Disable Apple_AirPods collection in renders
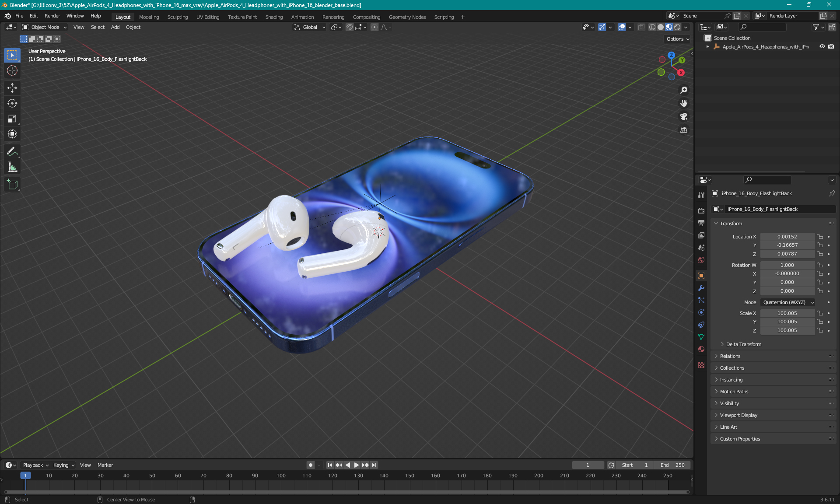The width and height of the screenshot is (840, 504). [x=831, y=46]
